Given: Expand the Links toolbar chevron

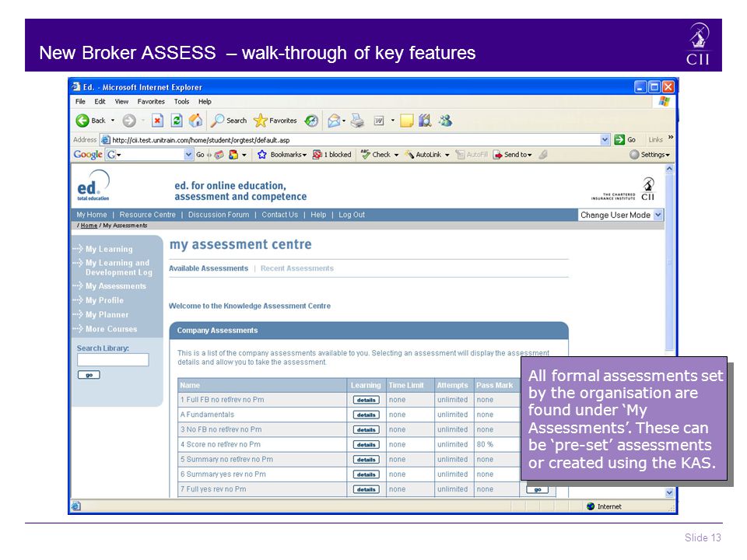Looking at the screenshot, I should pos(671,138).
